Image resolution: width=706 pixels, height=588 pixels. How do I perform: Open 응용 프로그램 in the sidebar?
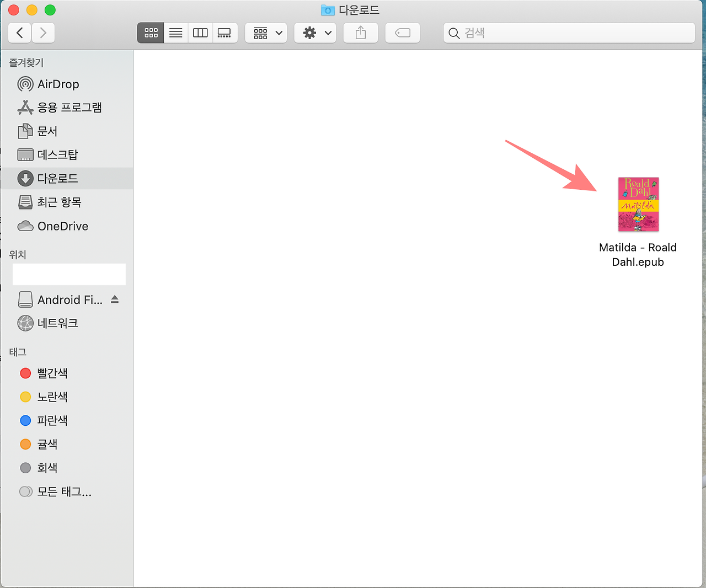[66, 108]
